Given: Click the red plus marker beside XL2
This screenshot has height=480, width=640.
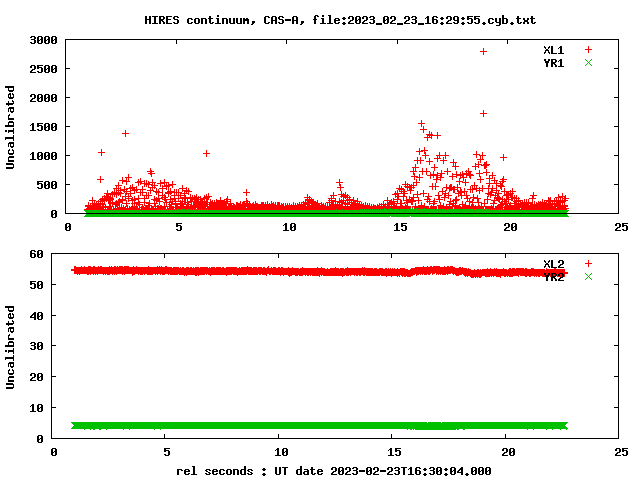Looking at the screenshot, I should click(588, 264).
